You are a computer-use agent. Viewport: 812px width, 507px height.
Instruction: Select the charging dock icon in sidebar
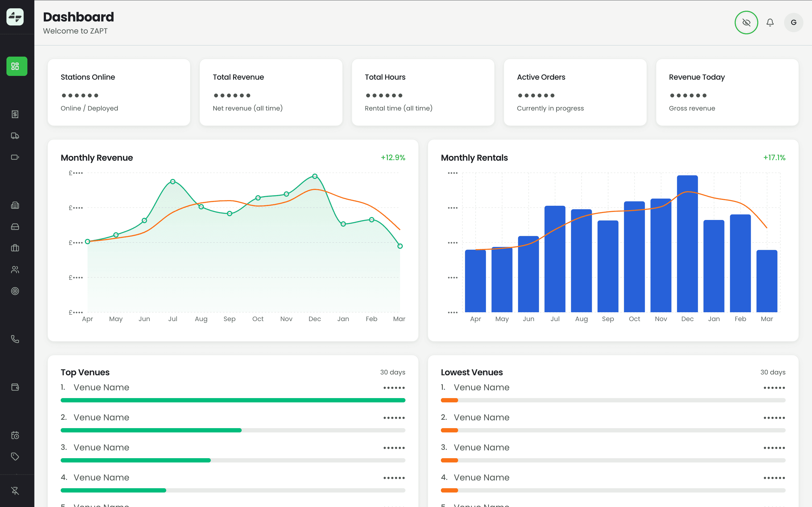(x=15, y=226)
